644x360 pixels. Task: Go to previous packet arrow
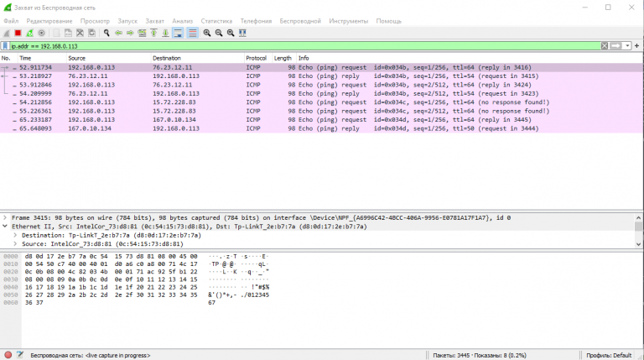119,34
